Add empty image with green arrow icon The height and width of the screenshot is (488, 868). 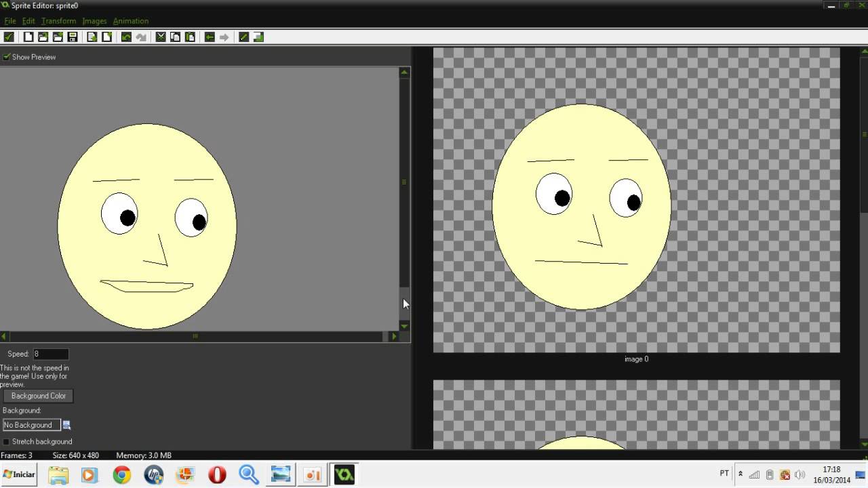click(x=92, y=37)
